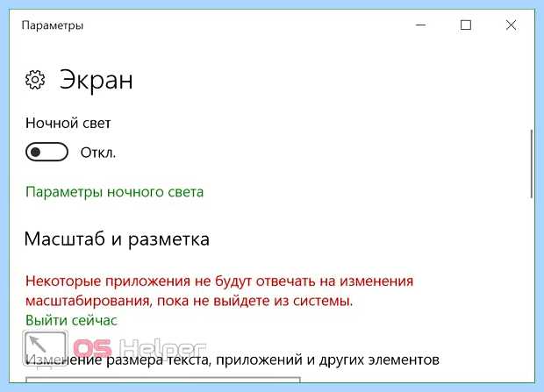Maximize the Параметры window
This screenshot has height=392, width=544.
click(466, 25)
